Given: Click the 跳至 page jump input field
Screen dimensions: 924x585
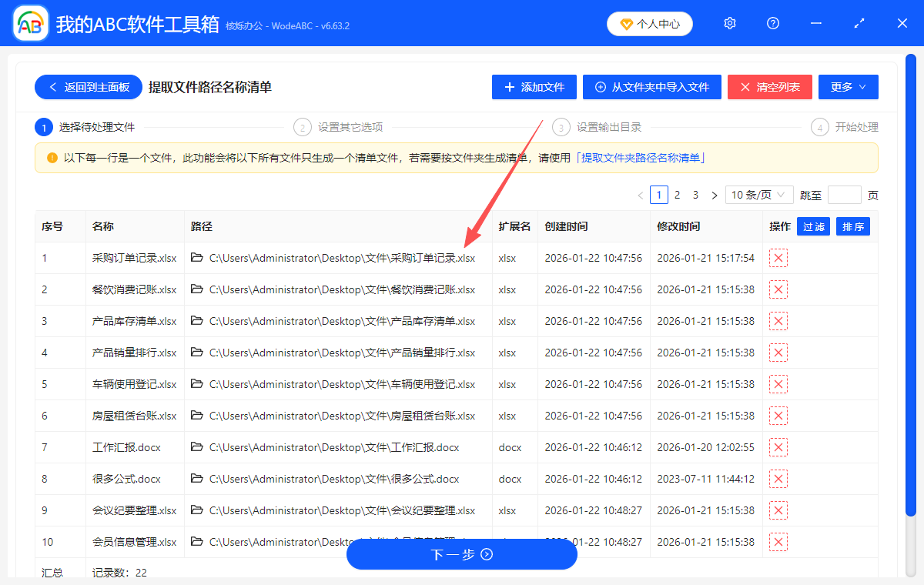Looking at the screenshot, I should tap(845, 195).
